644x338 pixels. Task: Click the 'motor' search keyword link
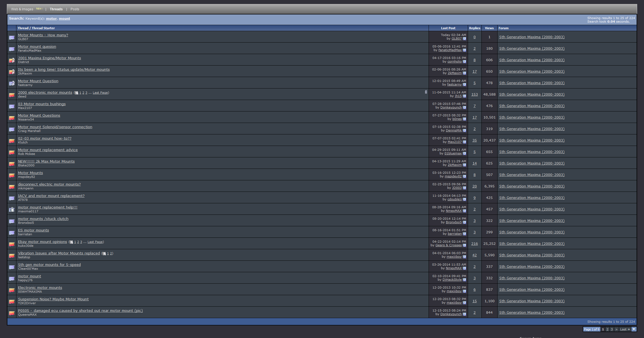51,19
